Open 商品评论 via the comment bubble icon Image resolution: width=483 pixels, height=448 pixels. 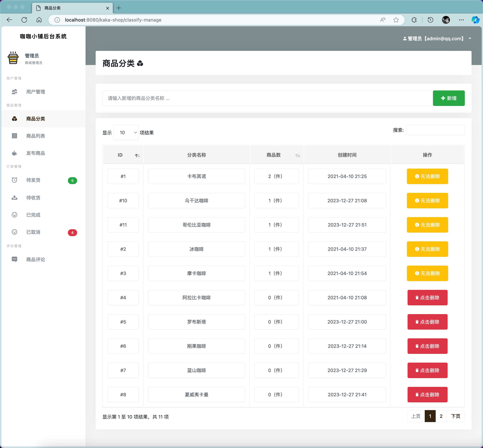(14, 259)
